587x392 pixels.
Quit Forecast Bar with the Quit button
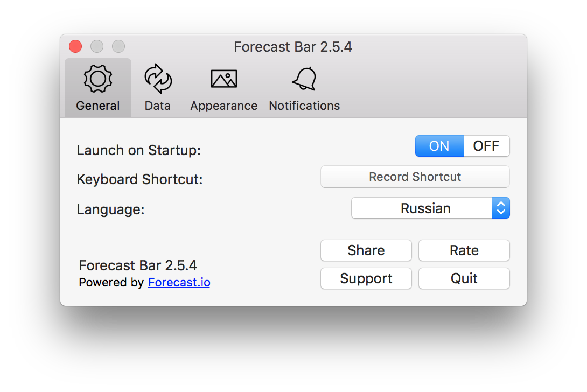tap(464, 278)
